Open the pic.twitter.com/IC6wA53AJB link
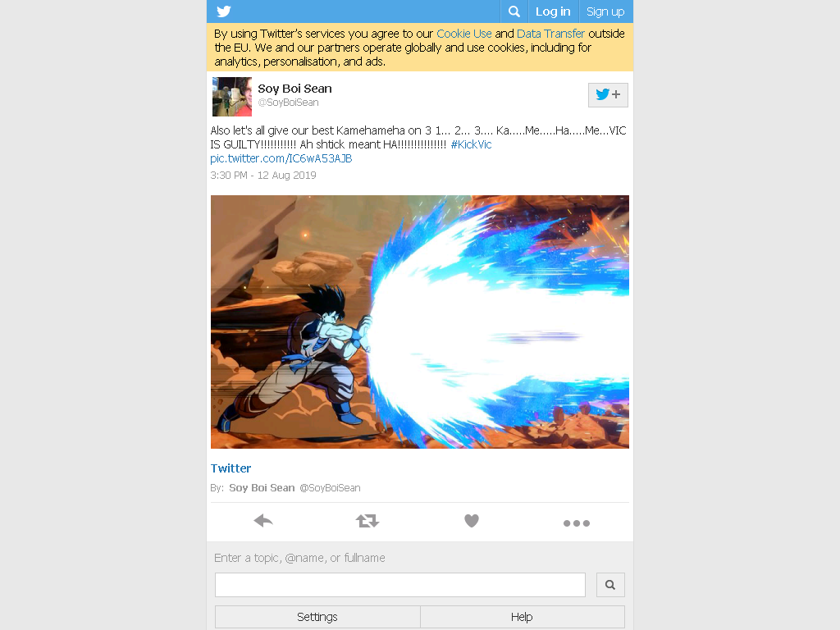The height and width of the screenshot is (630, 840). 281,158
